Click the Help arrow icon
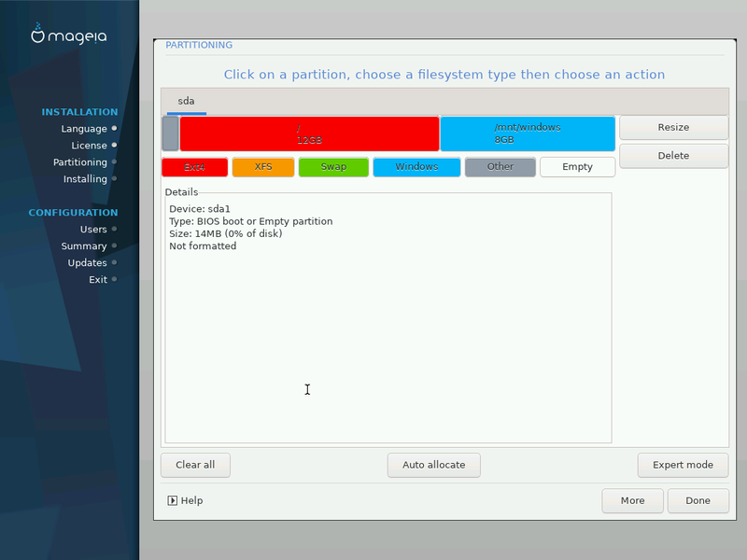 [172, 500]
